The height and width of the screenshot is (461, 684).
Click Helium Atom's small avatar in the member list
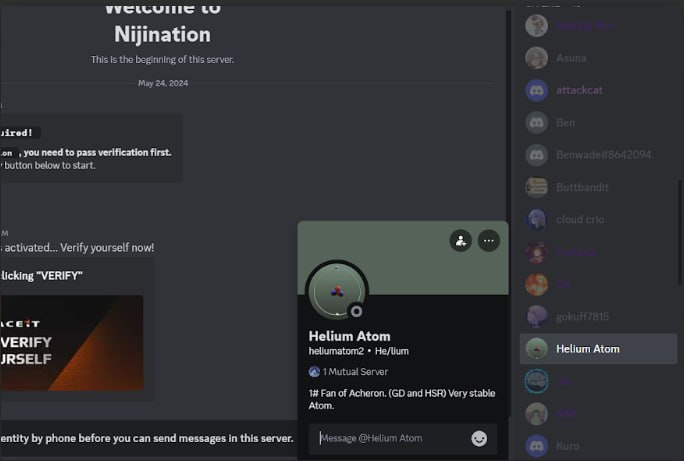pos(536,349)
